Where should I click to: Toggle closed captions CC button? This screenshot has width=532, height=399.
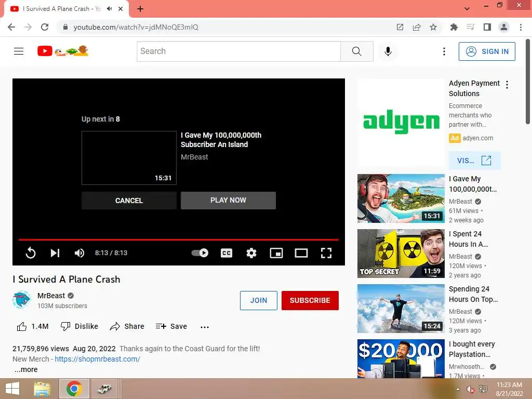(227, 253)
